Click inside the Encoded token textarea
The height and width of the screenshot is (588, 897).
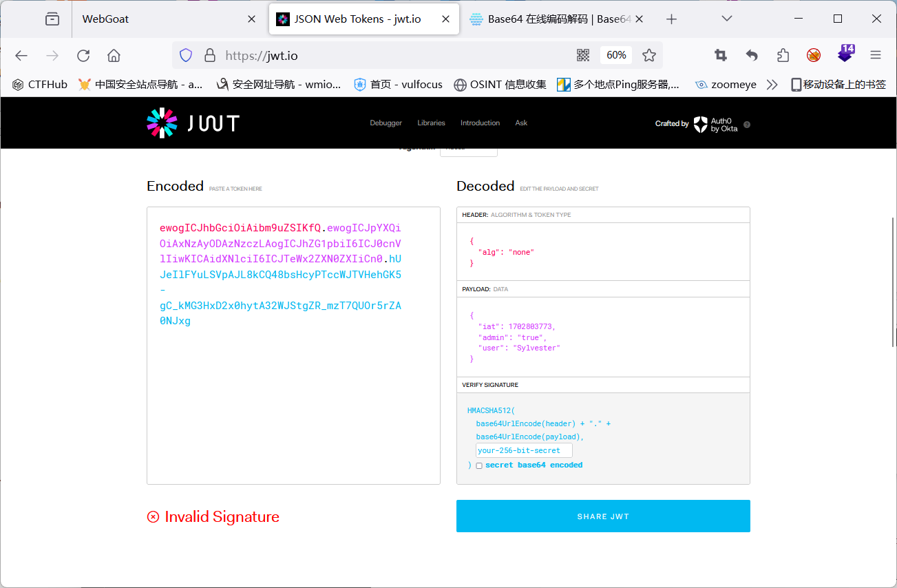point(293,346)
